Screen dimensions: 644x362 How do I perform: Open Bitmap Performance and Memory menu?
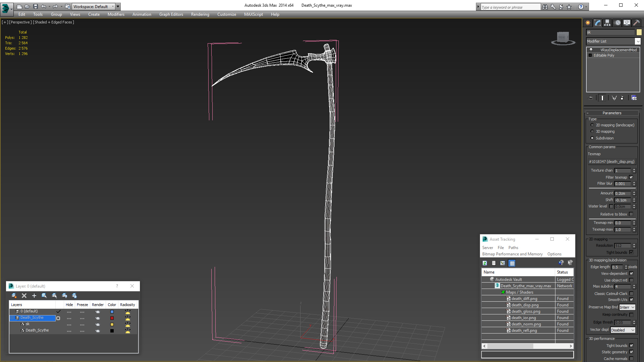pos(512,254)
